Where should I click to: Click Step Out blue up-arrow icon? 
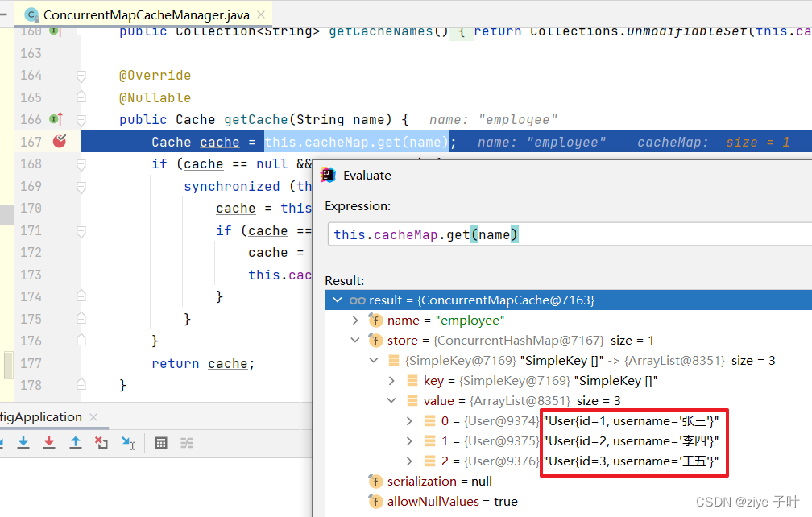pyautogui.click(x=76, y=442)
